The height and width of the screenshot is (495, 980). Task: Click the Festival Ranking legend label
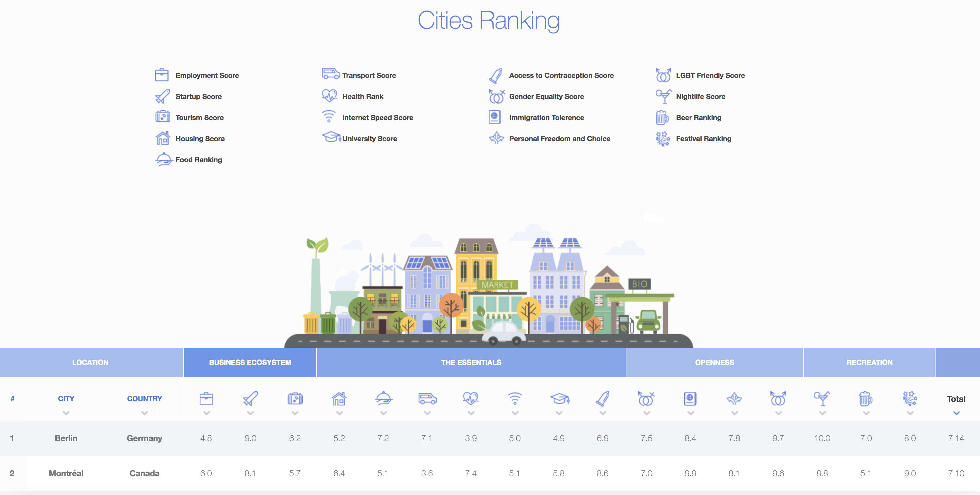click(x=703, y=139)
